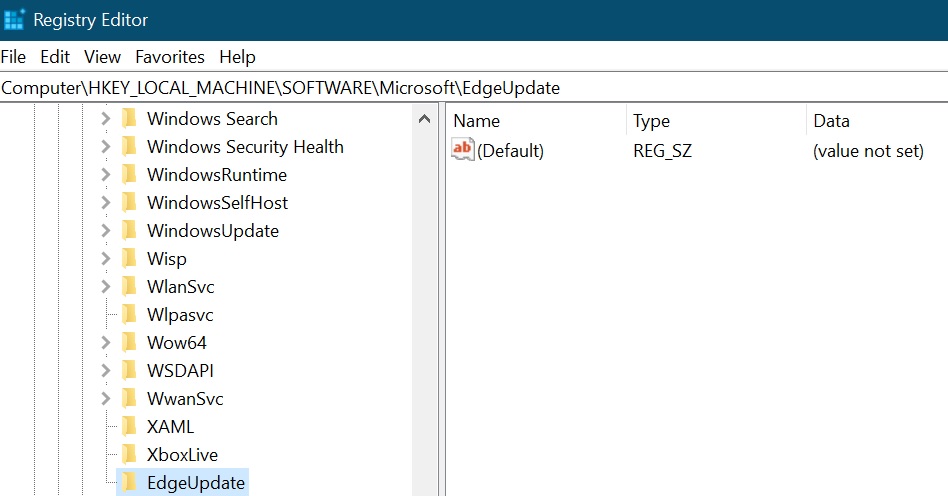The height and width of the screenshot is (496, 948).
Task: Click the WlanSvc folder icon
Action: [x=129, y=287]
